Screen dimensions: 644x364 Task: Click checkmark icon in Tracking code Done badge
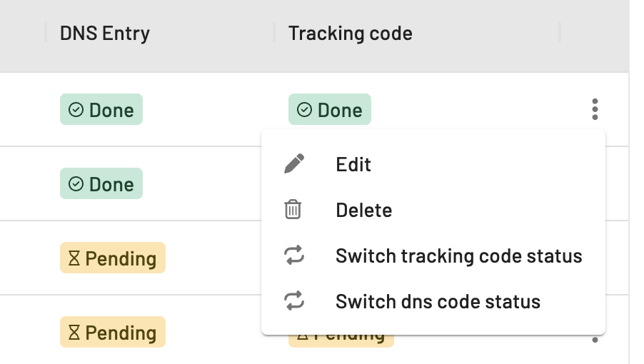click(304, 110)
